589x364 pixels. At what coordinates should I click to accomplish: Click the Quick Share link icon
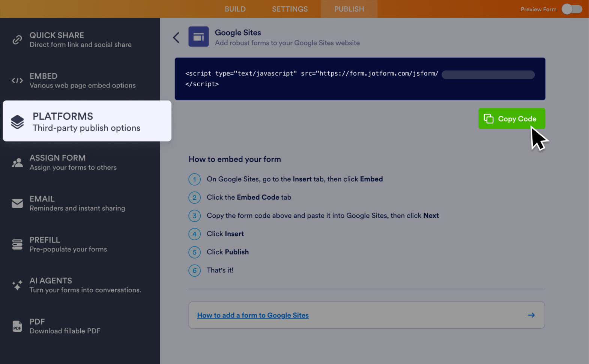[17, 40]
